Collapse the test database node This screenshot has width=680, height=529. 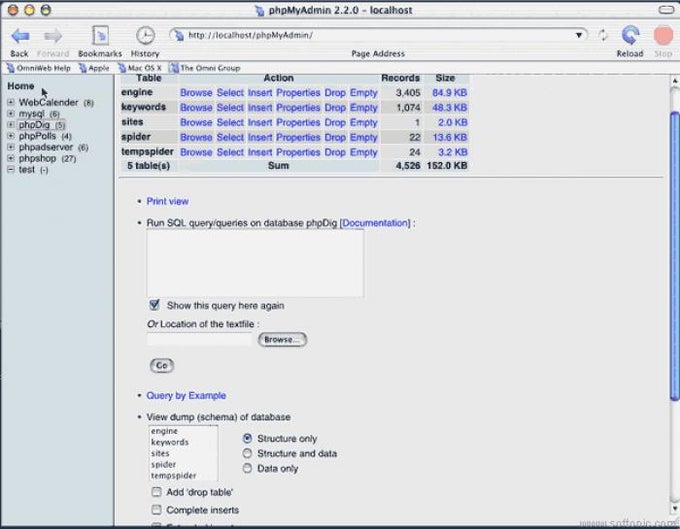11,170
